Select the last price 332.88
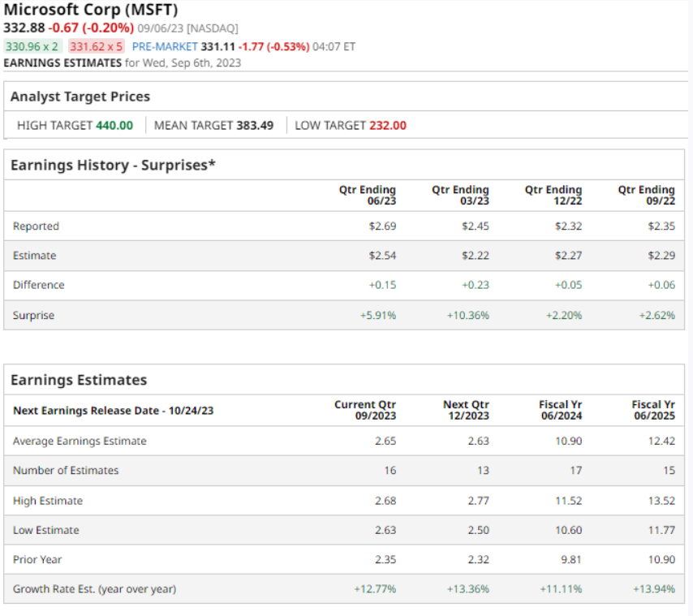The width and height of the screenshot is (693, 616). click(x=24, y=28)
